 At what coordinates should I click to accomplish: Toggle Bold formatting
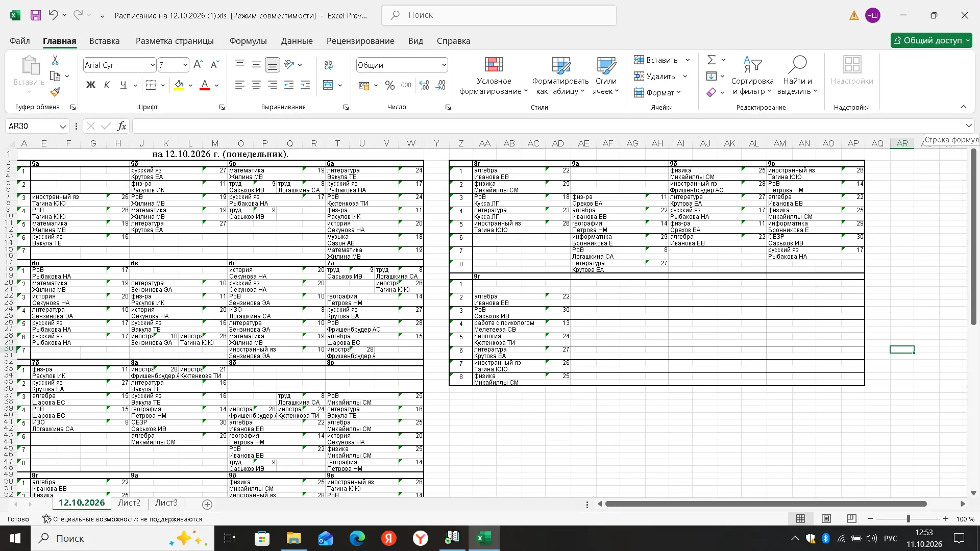coord(91,85)
